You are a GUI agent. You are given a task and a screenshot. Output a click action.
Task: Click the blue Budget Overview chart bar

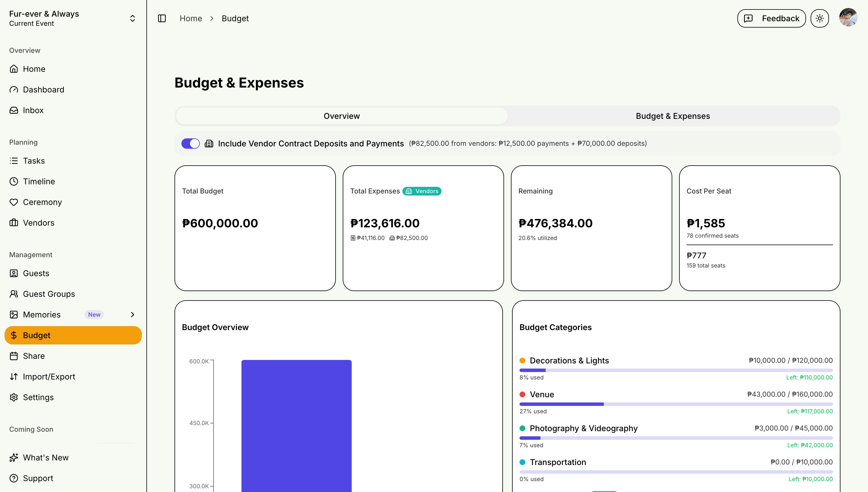coord(296,426)
